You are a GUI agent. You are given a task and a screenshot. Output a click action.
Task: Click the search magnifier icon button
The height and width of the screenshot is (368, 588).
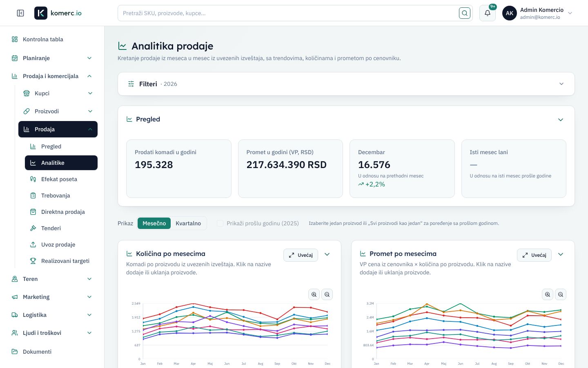click(465, 13)
